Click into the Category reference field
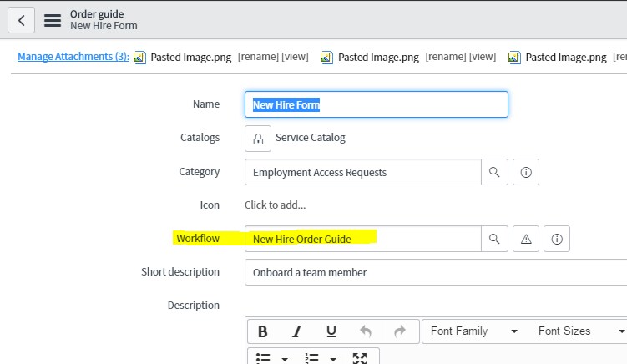The height and width of the screenshot is (364, 627). (x=362, y=172)
